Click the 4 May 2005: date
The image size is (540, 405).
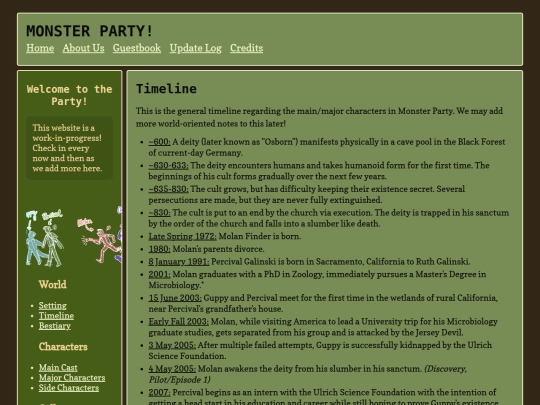point(172,368)
